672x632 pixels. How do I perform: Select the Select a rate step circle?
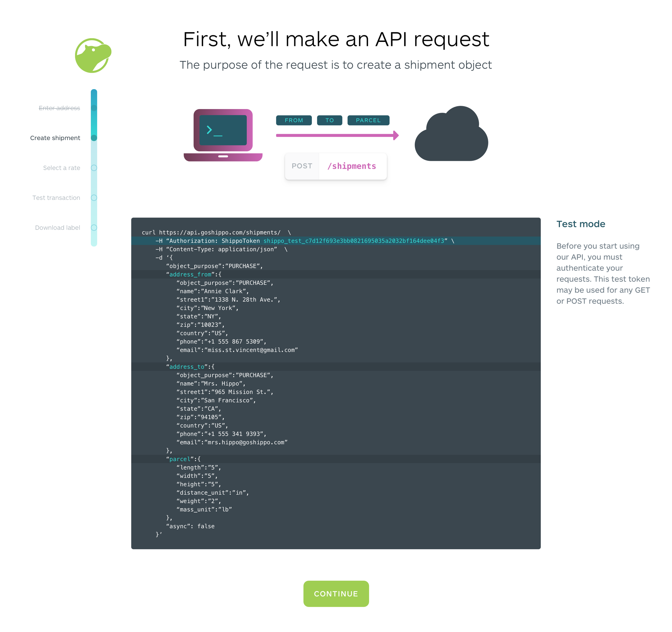[94, 168]
